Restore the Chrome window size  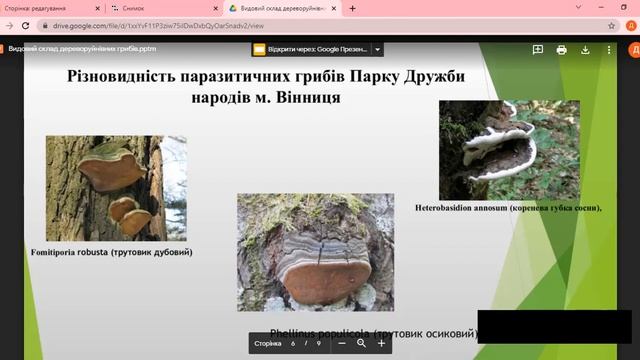(624, 7)
